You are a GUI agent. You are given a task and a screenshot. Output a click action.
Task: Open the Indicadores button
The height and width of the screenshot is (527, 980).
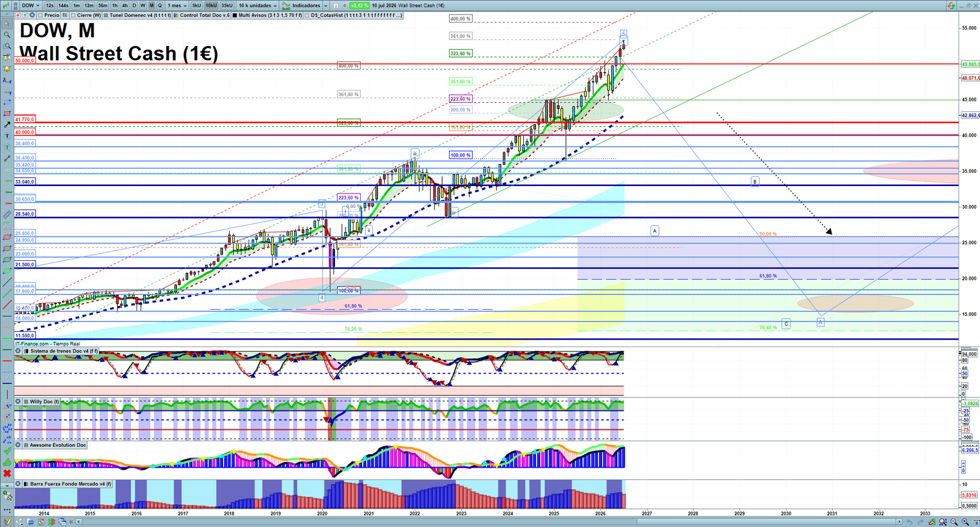301,6
